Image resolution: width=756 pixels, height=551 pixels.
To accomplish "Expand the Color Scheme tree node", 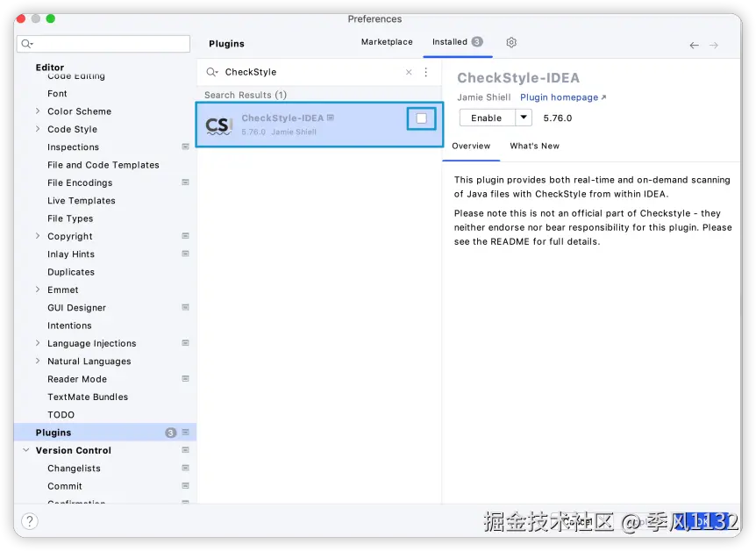I will pos(38,111).
